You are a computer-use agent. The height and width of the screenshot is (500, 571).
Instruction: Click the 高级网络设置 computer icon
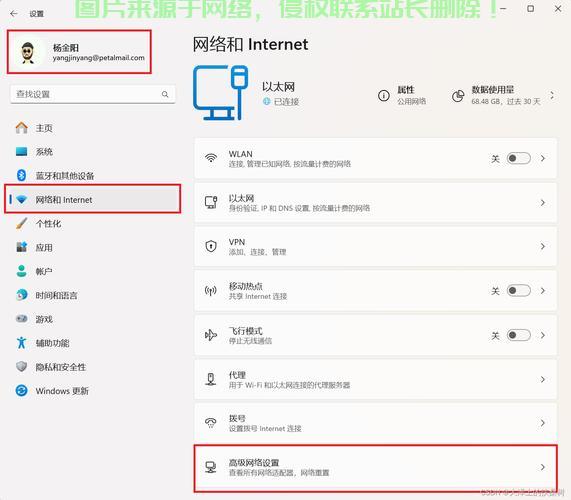(x=211, y=467)
